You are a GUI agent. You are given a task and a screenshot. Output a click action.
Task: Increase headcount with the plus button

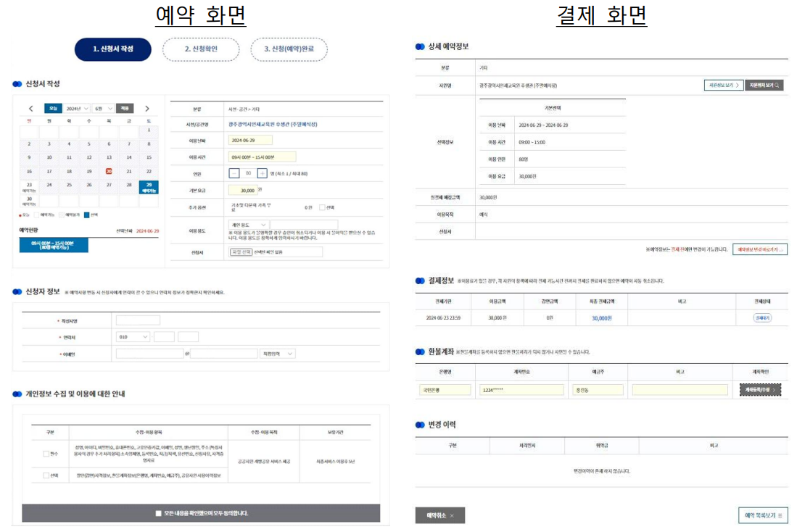tap(263, 173)
